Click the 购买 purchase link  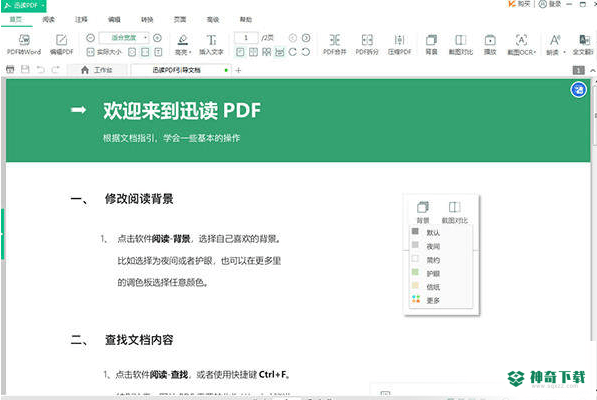[519, 4]
